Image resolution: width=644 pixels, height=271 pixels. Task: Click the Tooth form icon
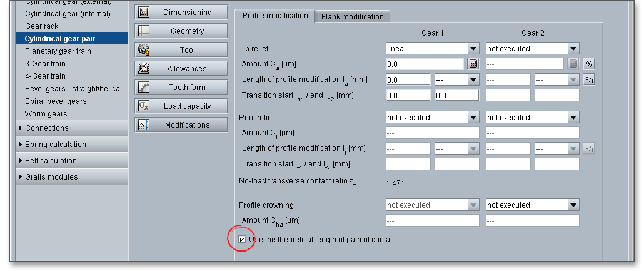pyautogui.click(x=143, y=87)
